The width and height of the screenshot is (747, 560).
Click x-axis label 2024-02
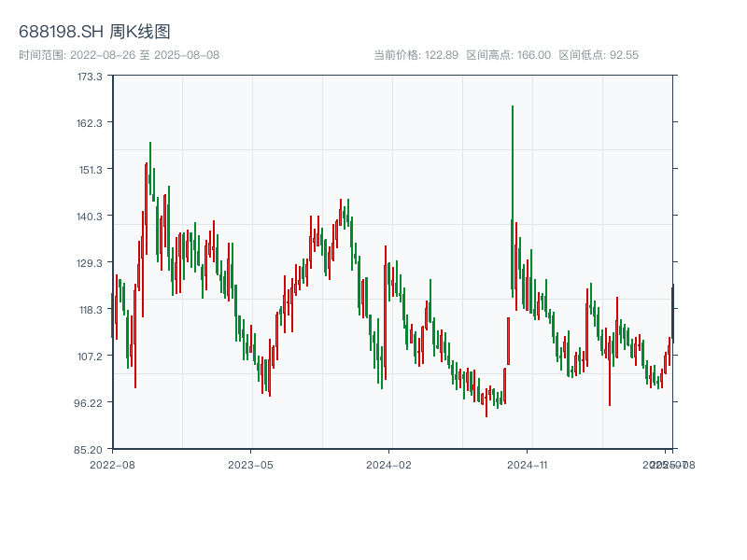click(x=388, y=465)
